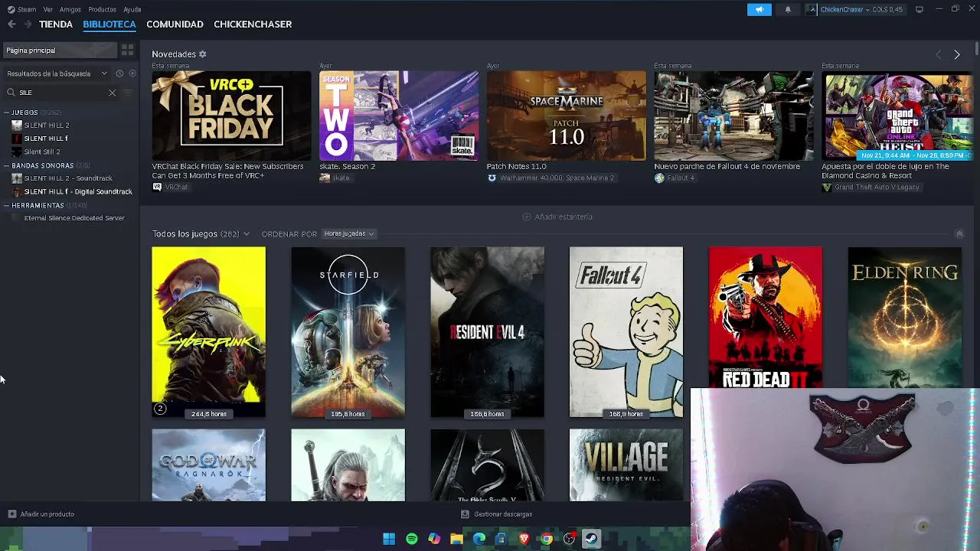Go forward with the navigation arrow
980x551 pixels.
click(x=28, y=24)
